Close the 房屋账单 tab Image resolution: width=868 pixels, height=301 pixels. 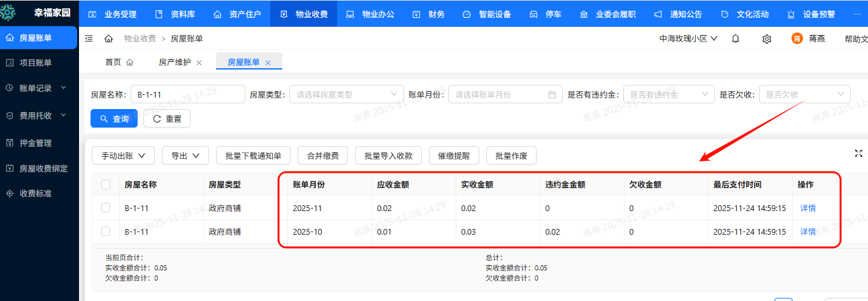[x=268, y=62]
